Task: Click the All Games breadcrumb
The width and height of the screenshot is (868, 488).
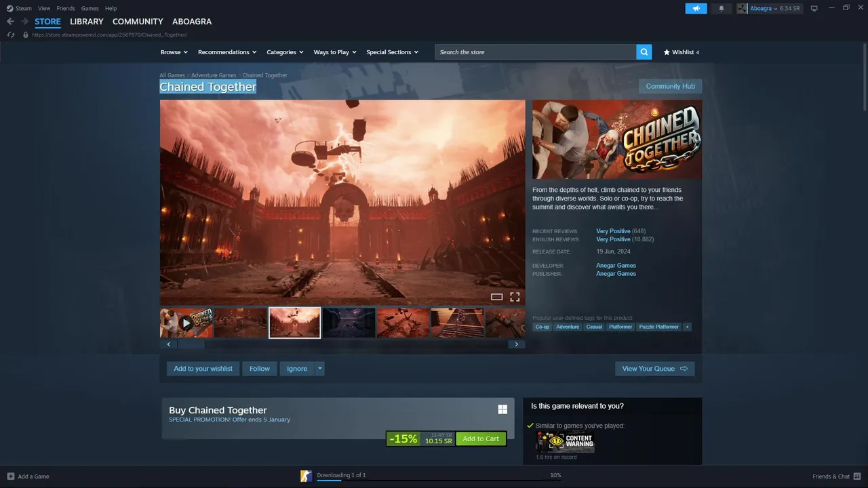Action: [x=172, y=75]
